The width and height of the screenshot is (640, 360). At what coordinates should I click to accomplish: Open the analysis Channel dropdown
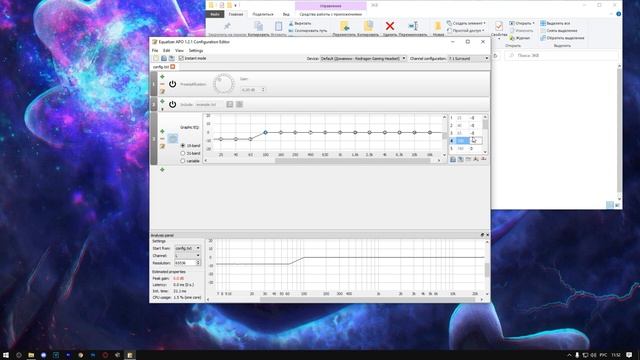[x=187, y=256]
